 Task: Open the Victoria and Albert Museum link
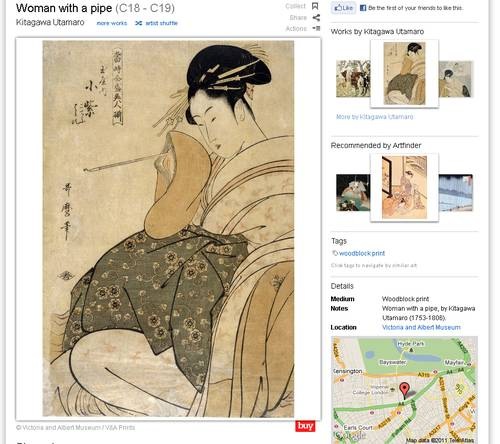421,327
